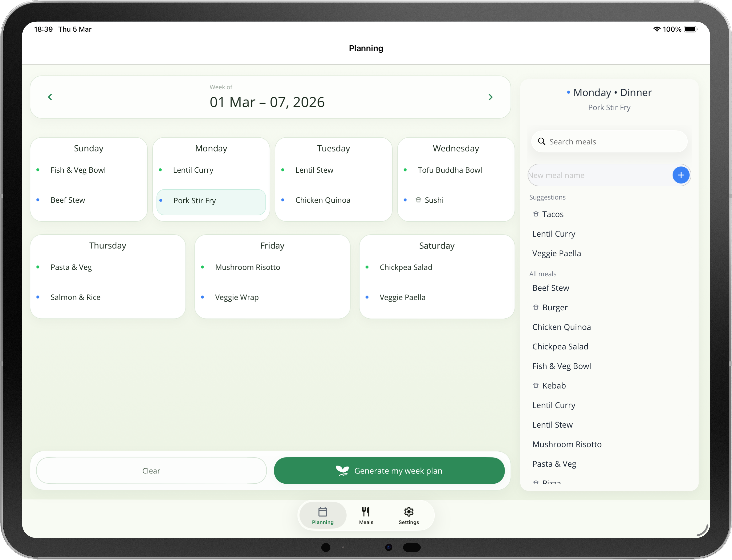Go to the previous week with left chevron
This screenshot has height=560, width=732.
coord(50,97)
